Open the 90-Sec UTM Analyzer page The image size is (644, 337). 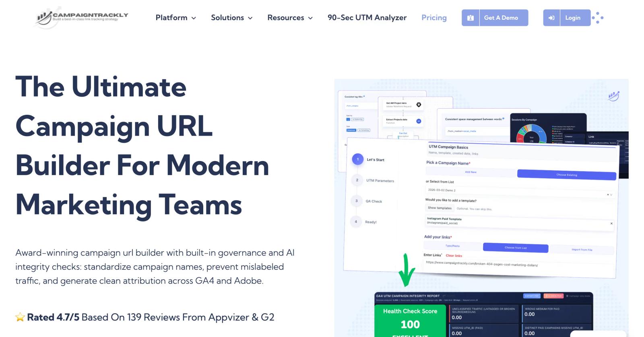(x=367, y=18)
